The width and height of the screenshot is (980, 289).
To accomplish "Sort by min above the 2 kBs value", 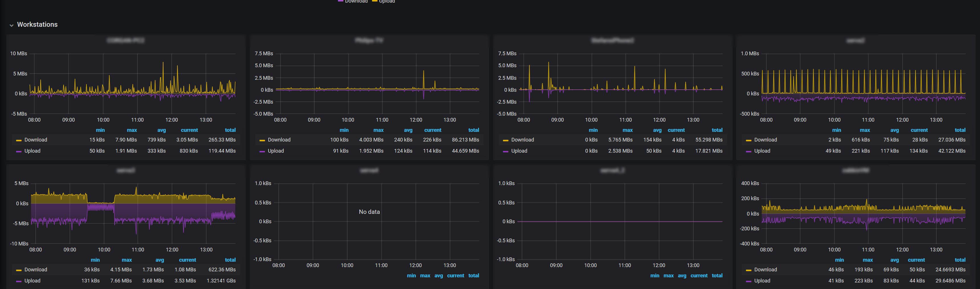I will [837, 130].
